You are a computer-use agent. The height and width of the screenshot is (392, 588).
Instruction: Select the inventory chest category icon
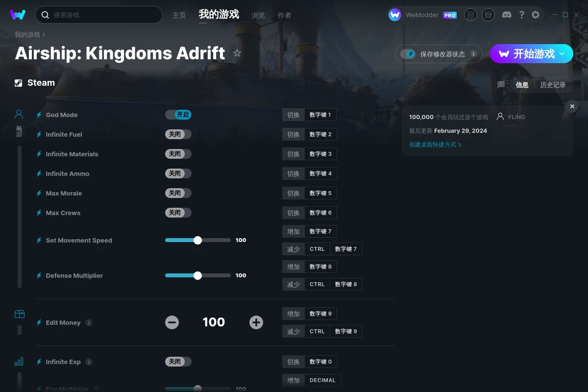pos(19,314)
